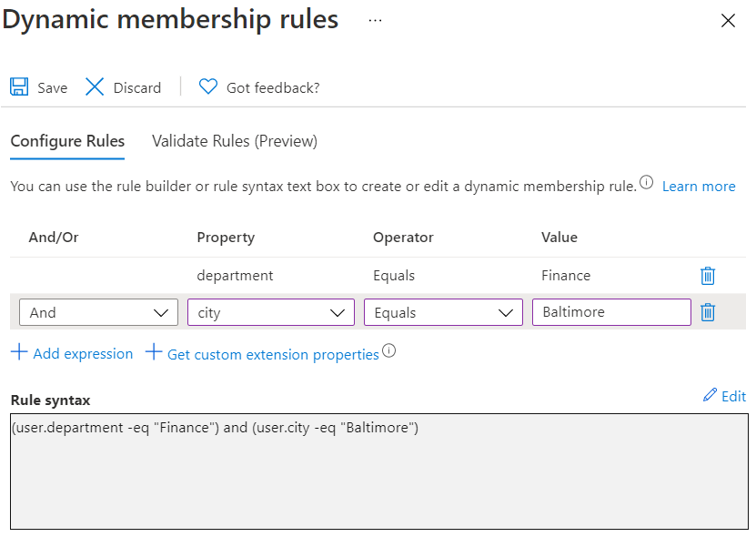756x537 pixels.
Task: Open the Equals operator dropdown
Action: point(443,312)
